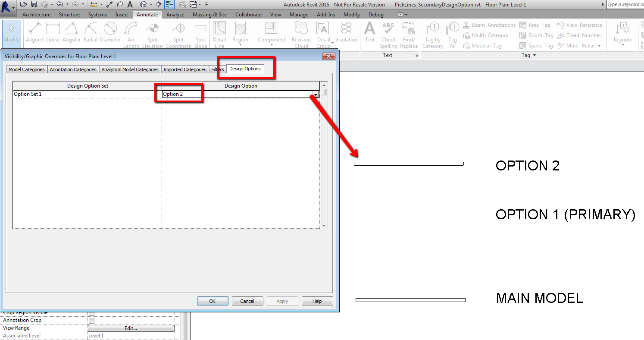Viewport: 644px width, 340px height.
Task: Open the Option 2 design option dropdown
Action: [x=316, y=94]
